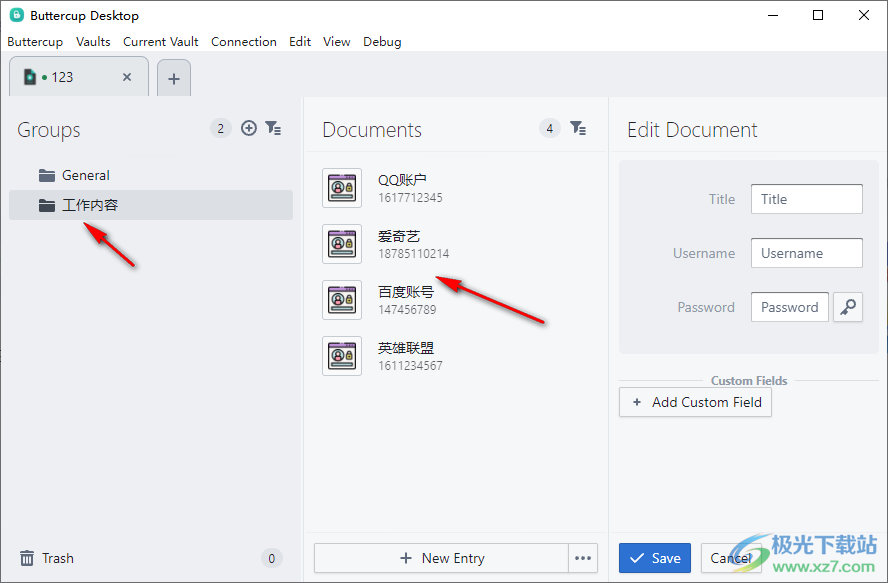Select the 工作内容 group

click(151, 205)
